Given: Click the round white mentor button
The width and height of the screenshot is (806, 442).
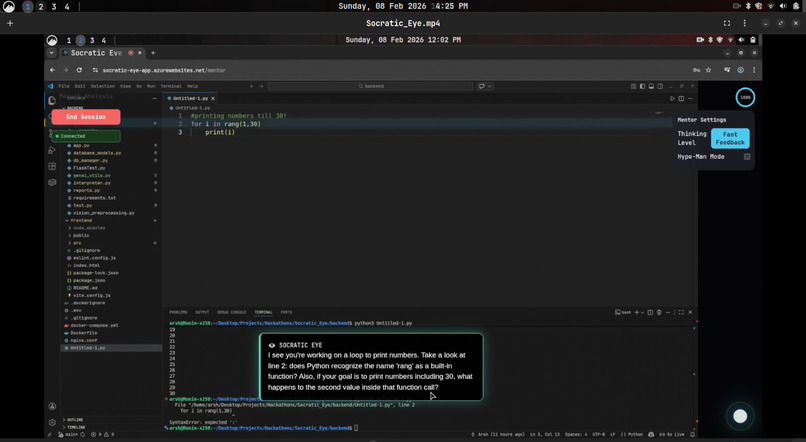Looking at the screenshot, I should pos(740,416).
